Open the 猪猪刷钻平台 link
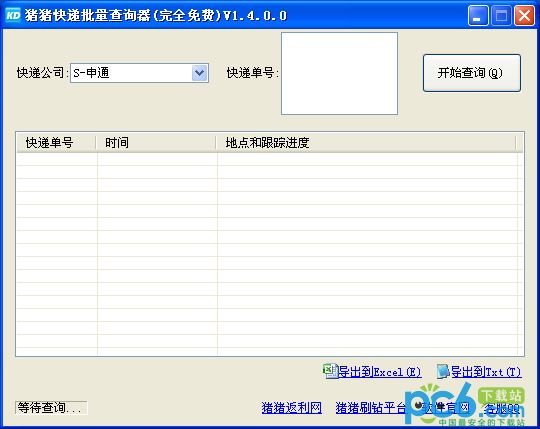The image size is (540, 429). pyautogui.click(x=371, y=408)
